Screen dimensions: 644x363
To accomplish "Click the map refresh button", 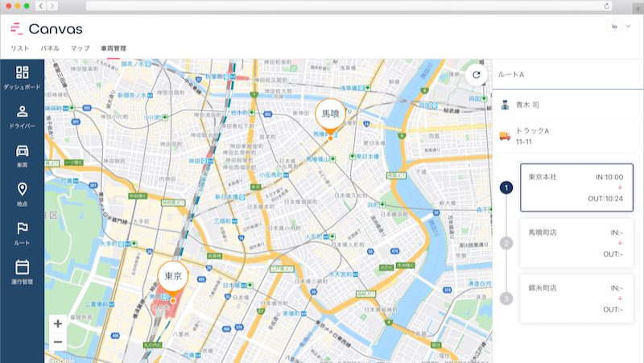I will point(476,75).
